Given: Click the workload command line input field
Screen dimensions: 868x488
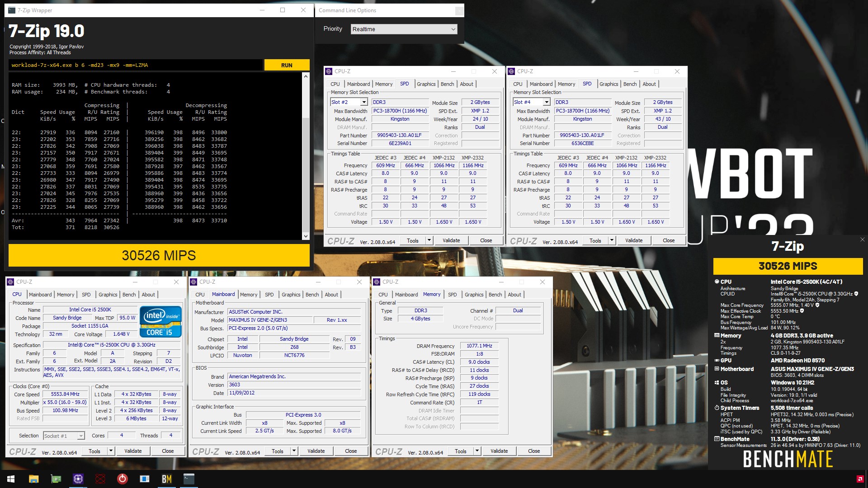Looking at the screenshot, I should click(x=135, y=65).
